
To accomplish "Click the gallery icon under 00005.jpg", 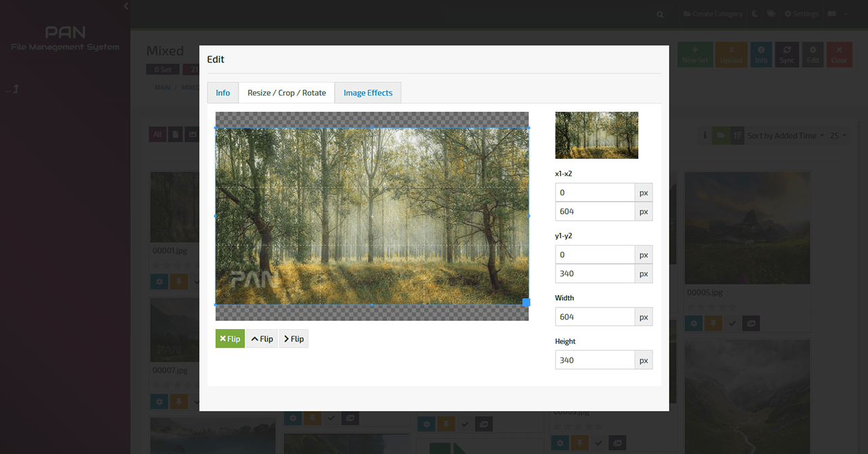I will [x=751, y=323].
